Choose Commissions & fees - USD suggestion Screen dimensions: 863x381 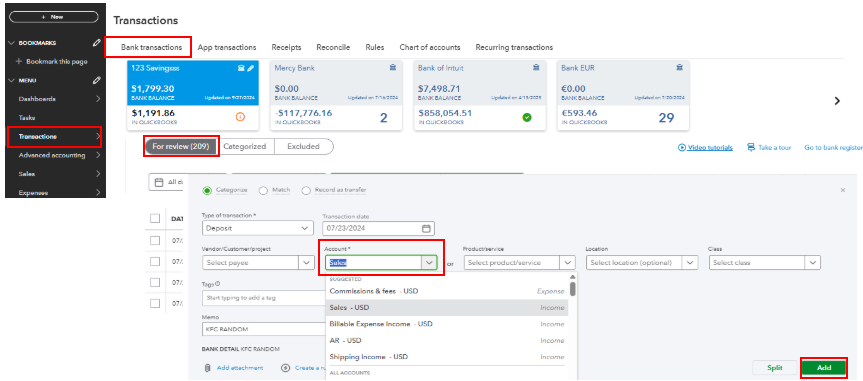446,291
